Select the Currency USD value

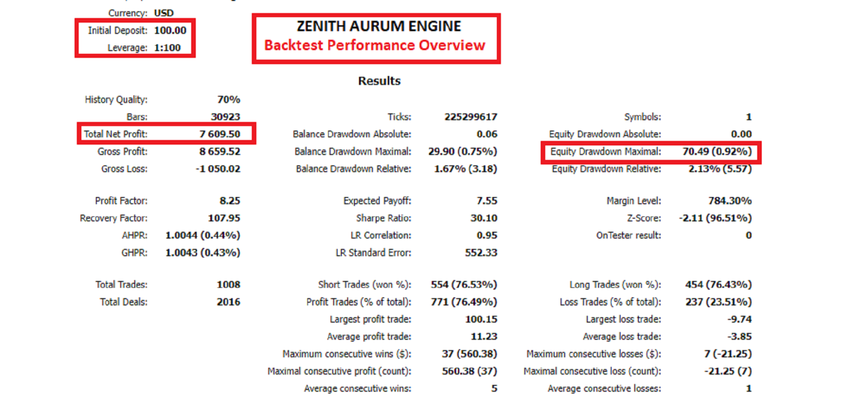pyautogui.click(x=164, y=13)
